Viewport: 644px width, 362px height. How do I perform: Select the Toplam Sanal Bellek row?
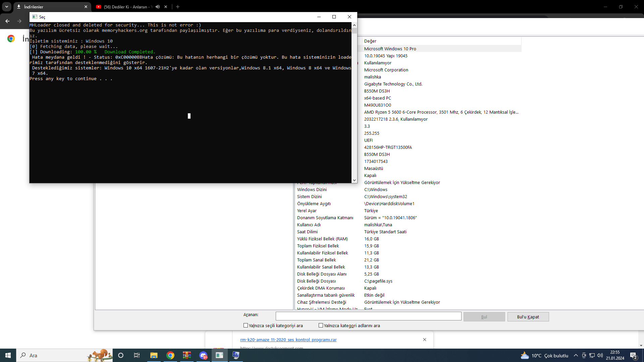tap(408, 260)
